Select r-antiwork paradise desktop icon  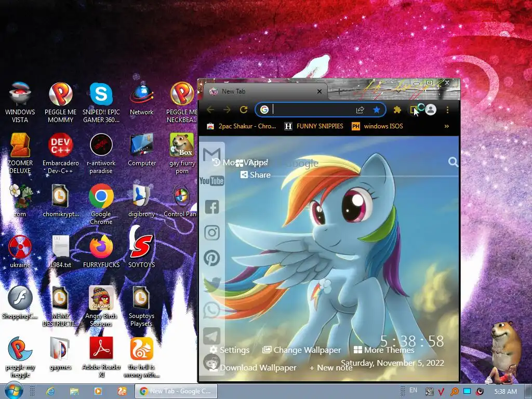pyautogui.click(x=101, y=153)
